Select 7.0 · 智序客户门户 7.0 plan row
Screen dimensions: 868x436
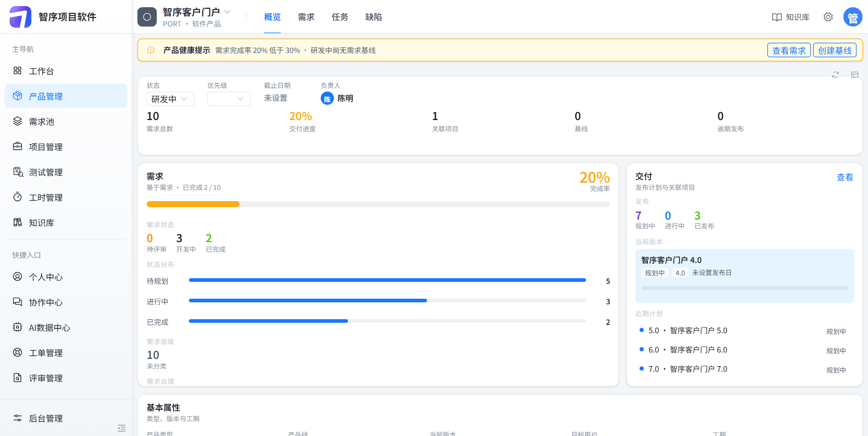744,369
